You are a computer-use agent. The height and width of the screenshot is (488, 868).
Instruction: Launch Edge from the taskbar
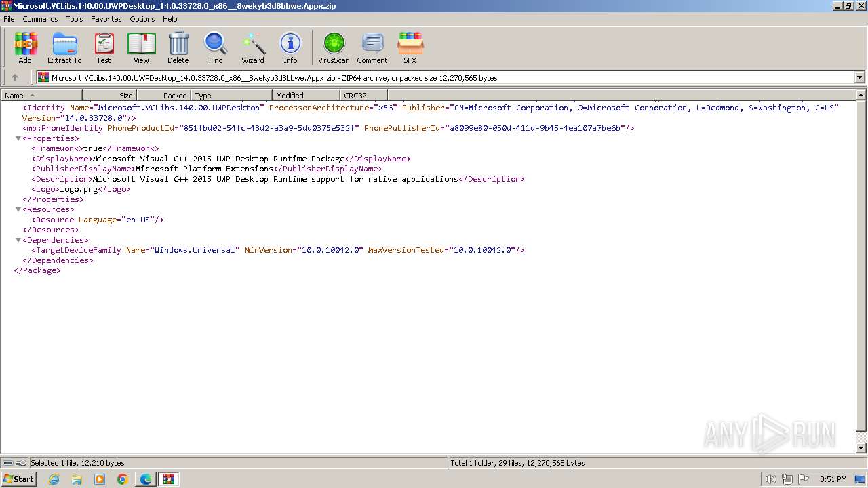click(x=146, y=479)
